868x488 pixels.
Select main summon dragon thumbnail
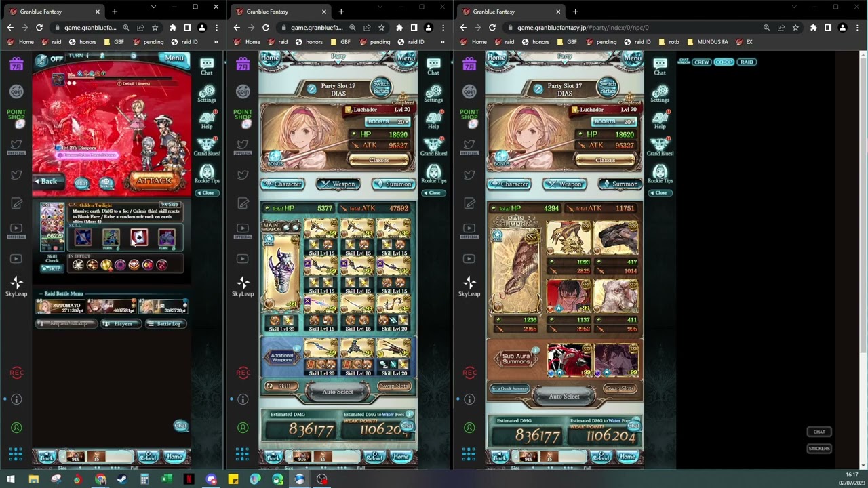coord(517,271)
